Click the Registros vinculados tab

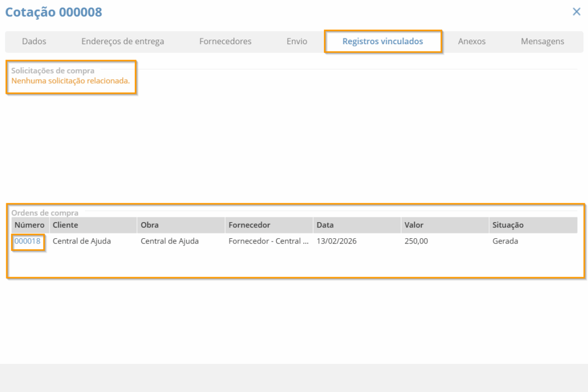[382, 41]
